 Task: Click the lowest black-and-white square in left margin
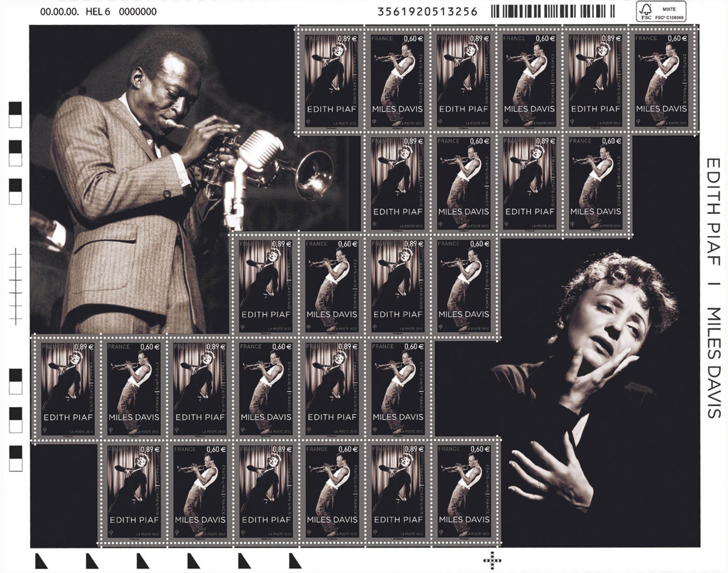15,459
